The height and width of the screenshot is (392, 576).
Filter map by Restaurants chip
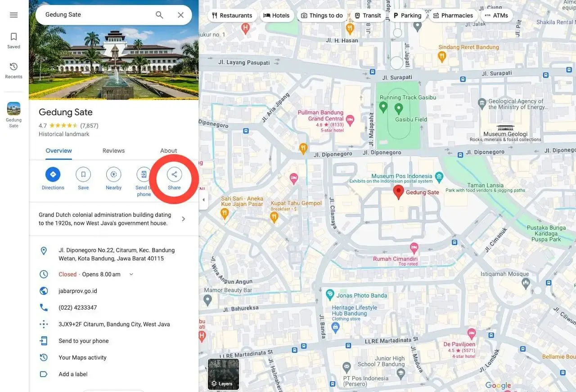(232, 15)
